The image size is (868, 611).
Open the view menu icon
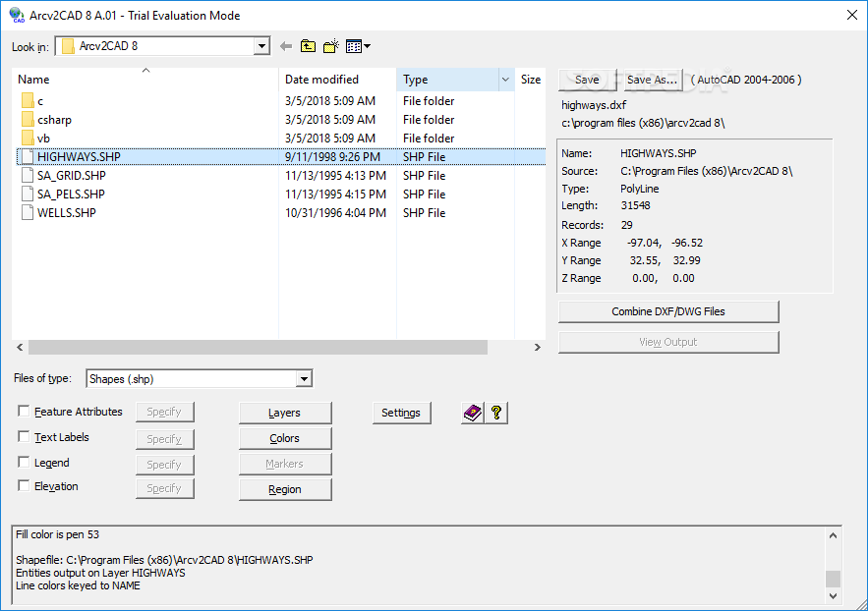(358, 46)
